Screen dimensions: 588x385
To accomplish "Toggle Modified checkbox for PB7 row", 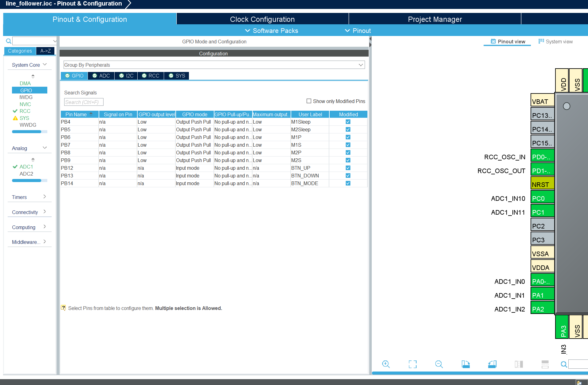I will [348, 145].
